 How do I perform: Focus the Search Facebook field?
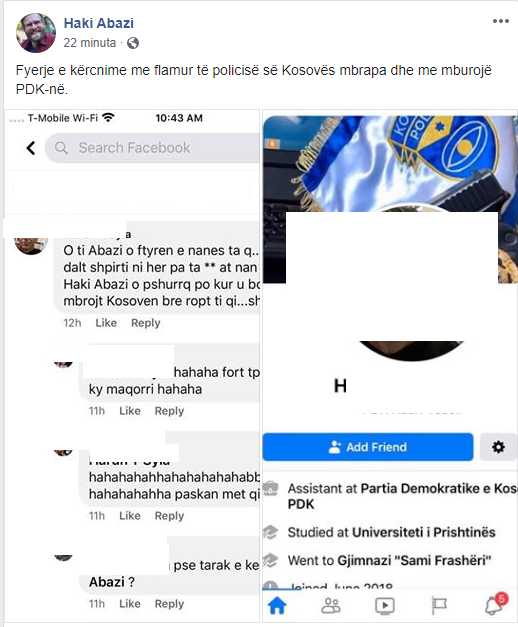tap(152, 148)
